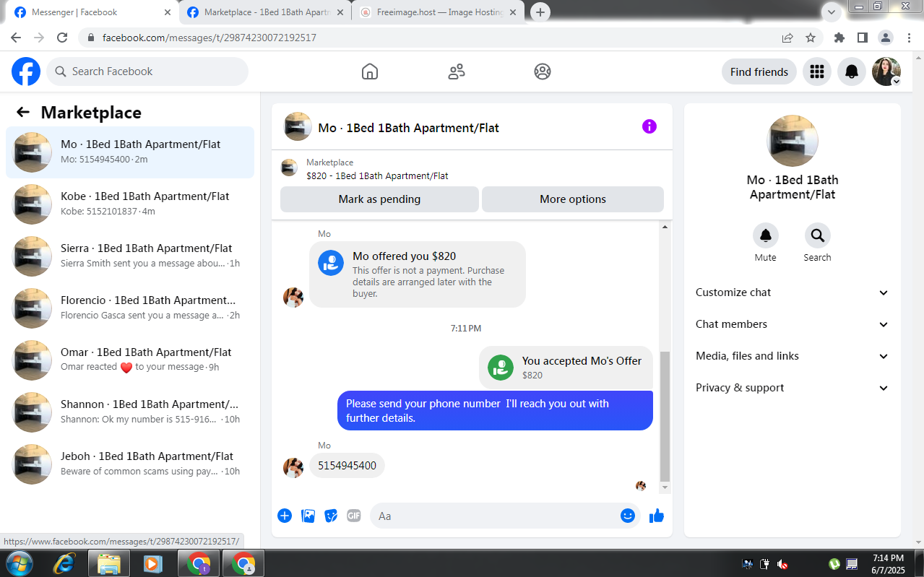The width and height of the screenshot is (924, 577).
Task: Expand Privacy & support section
Action: pyautogui.click(x=793, y=388)
